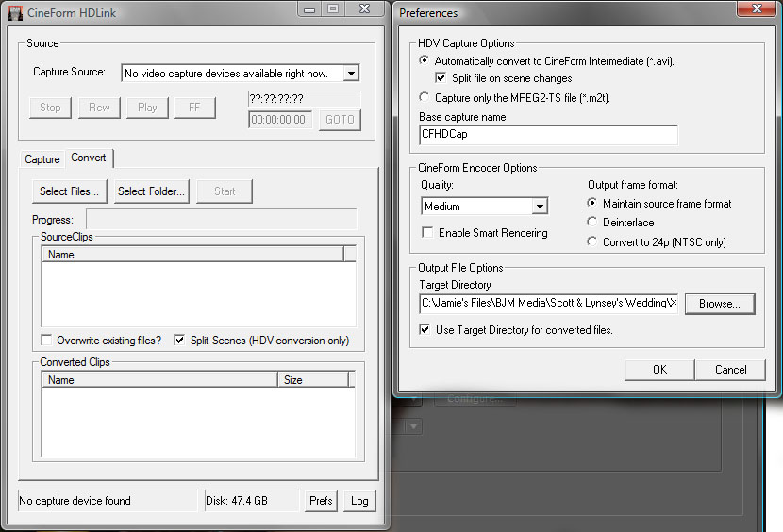
Task: Minimize the CineForm HDLink window
Action: pyautogui.click(x=309, y=9)
